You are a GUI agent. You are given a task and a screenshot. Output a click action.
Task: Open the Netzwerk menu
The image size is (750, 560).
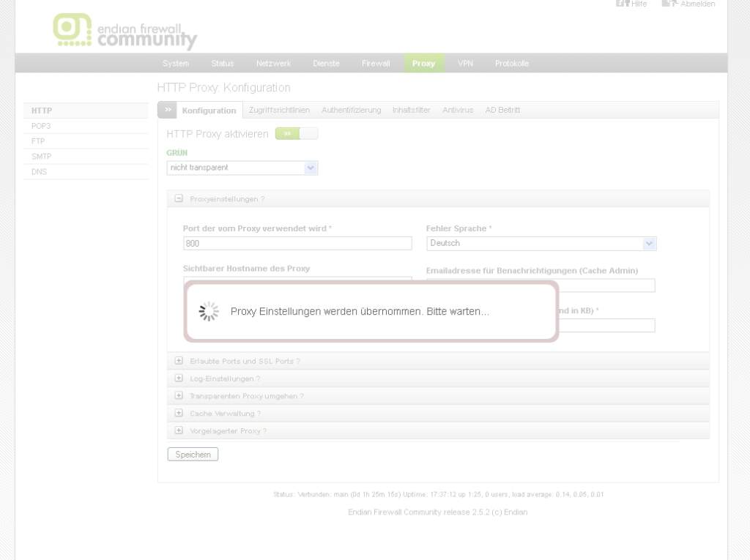pyautogui.click(x=273, y=64)
